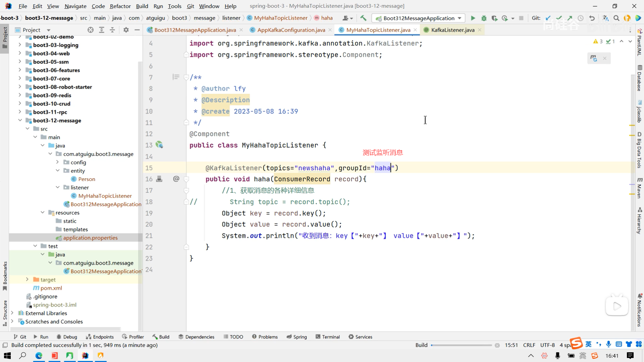Open the Problems tool window
The width and height of the screenshot is (644, 362).
point(265,337)
